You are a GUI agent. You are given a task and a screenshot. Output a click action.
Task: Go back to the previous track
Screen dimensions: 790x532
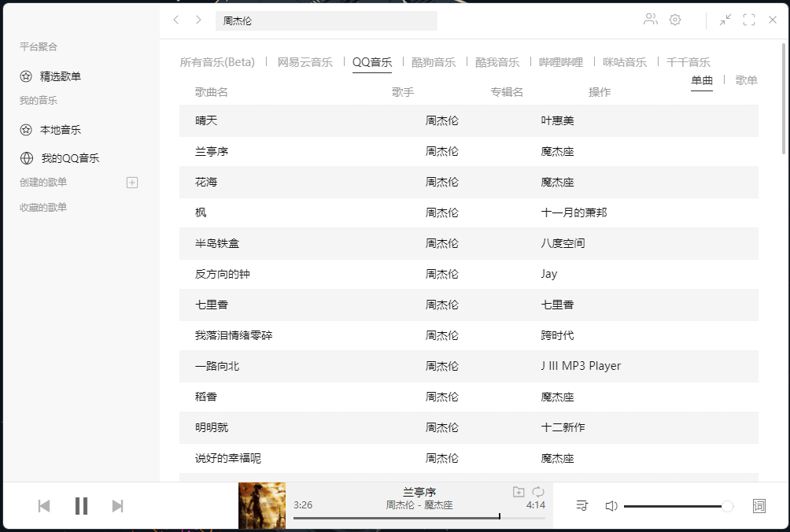[43, 506]
